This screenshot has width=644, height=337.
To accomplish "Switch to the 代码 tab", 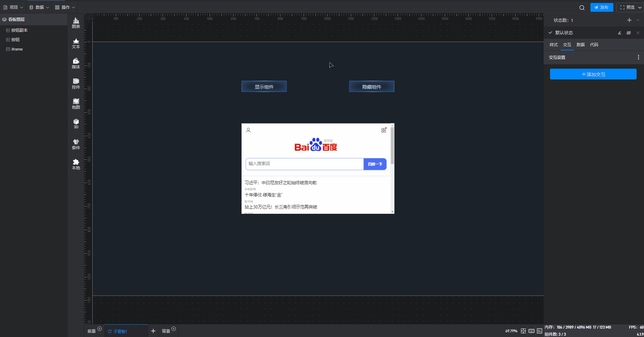I will [x=594, y=45].
